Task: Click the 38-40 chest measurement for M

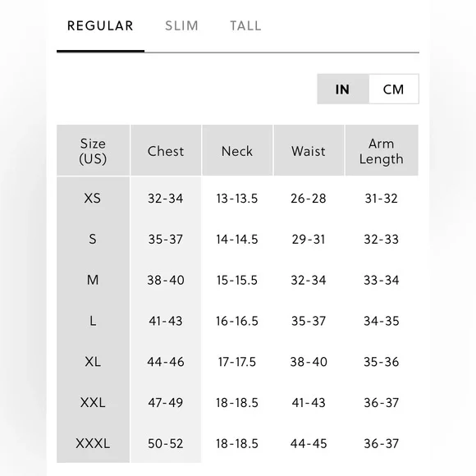Action: point(166,280)
